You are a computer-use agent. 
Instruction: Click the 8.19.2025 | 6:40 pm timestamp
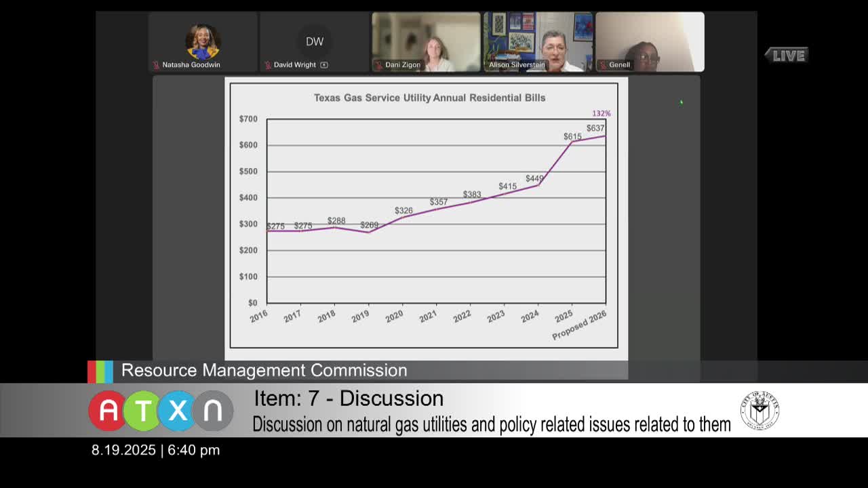point(156,450)
